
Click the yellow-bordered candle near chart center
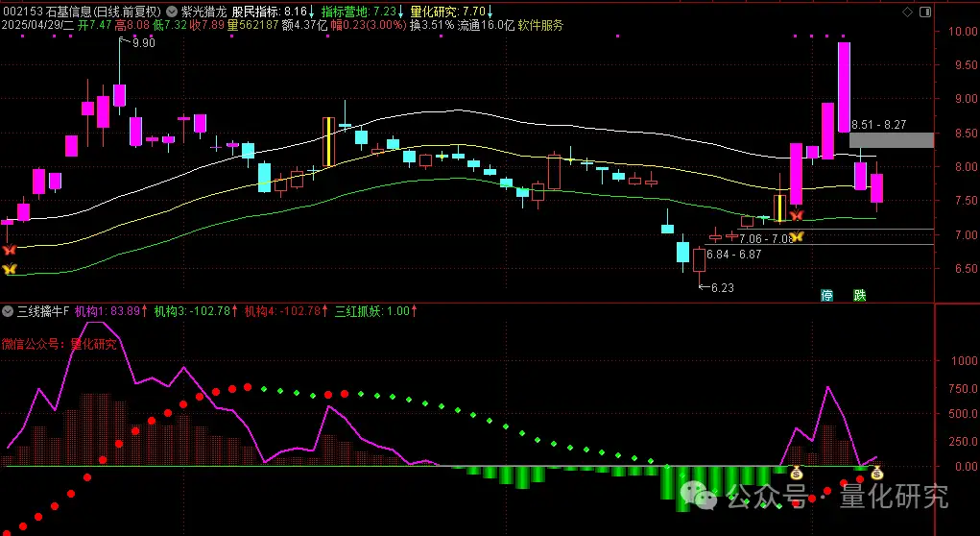(x=329, y=141)
